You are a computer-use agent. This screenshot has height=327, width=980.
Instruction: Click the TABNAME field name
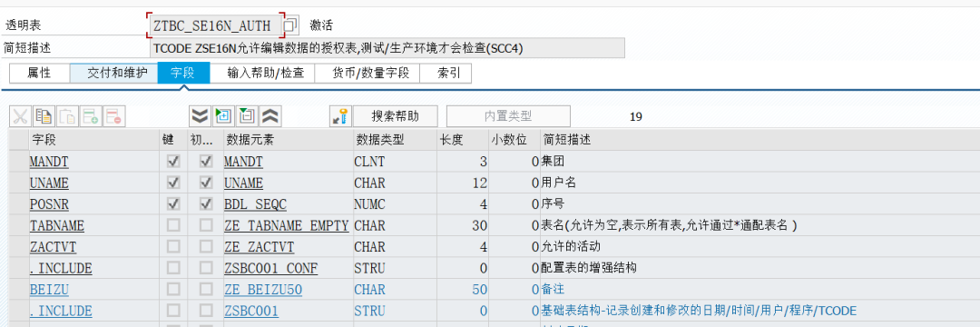click(x=57, y=225)
